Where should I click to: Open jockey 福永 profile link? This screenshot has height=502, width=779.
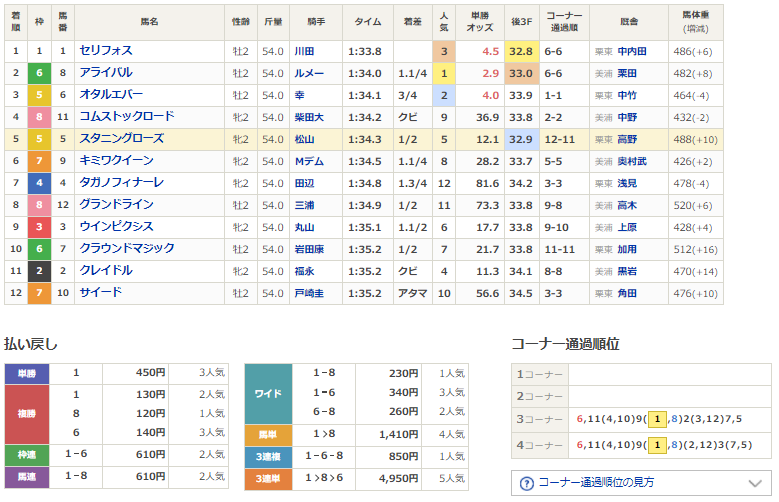(304, 271)
